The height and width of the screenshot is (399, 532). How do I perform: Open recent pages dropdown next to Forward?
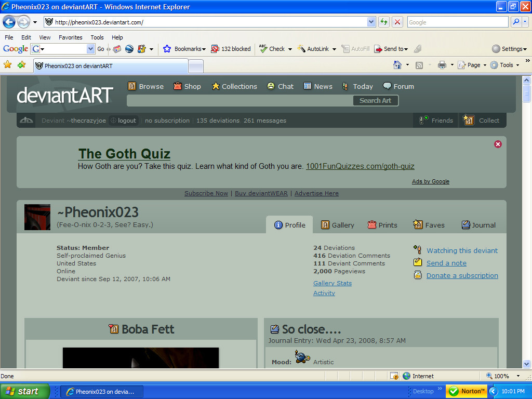(x=35, y=22)
